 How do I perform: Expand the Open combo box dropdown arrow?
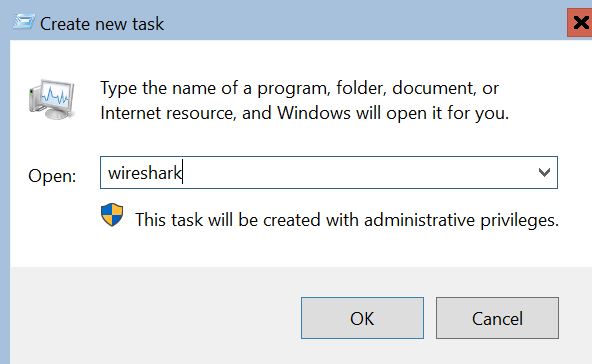click(544, 173)
